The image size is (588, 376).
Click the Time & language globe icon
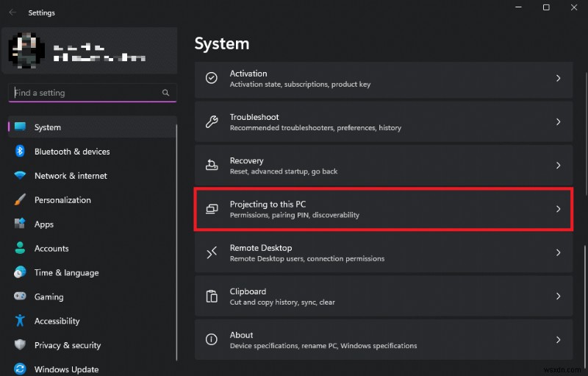tap(20, 272)
